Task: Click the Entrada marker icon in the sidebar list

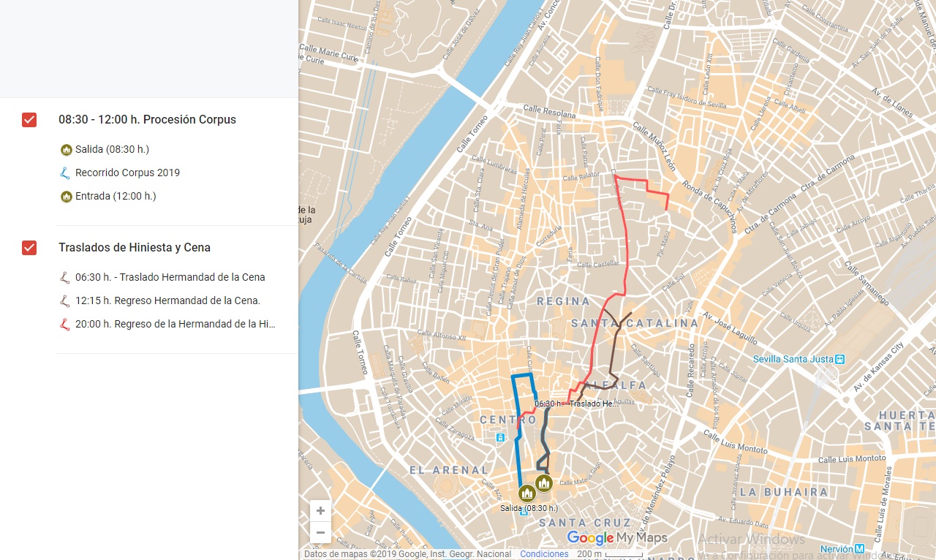Action: point(66,197)
